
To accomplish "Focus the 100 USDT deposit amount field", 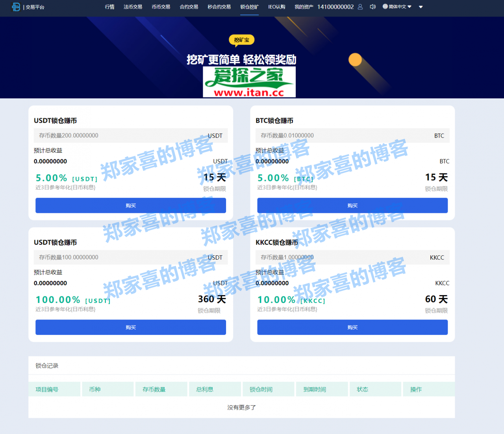I will click(131, 257).
